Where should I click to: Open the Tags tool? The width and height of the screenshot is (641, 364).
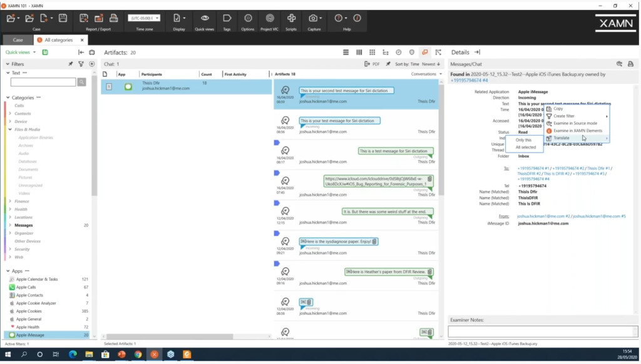coord(227,18)
